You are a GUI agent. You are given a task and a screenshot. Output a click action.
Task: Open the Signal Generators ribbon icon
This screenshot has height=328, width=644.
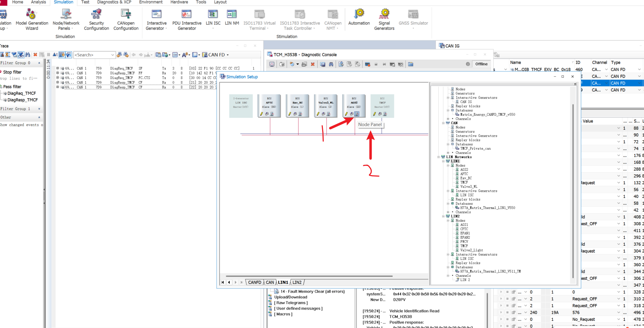(384, 19)
